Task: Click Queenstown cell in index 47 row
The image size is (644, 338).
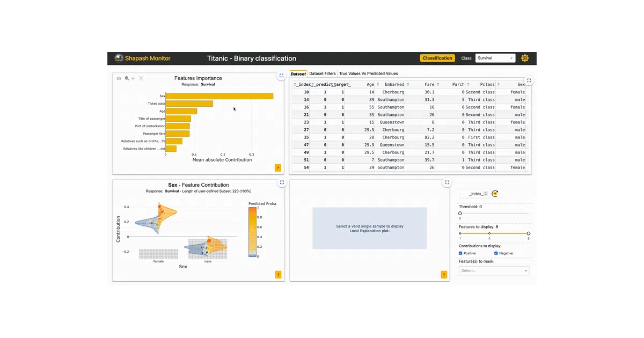Action: tap(391, 145)
